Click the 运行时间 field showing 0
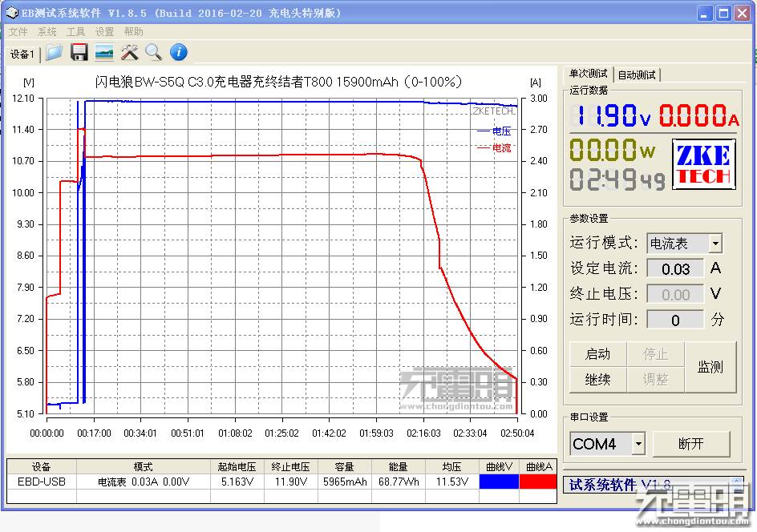This screenshot has width=757, height=532. coord(675,320)
